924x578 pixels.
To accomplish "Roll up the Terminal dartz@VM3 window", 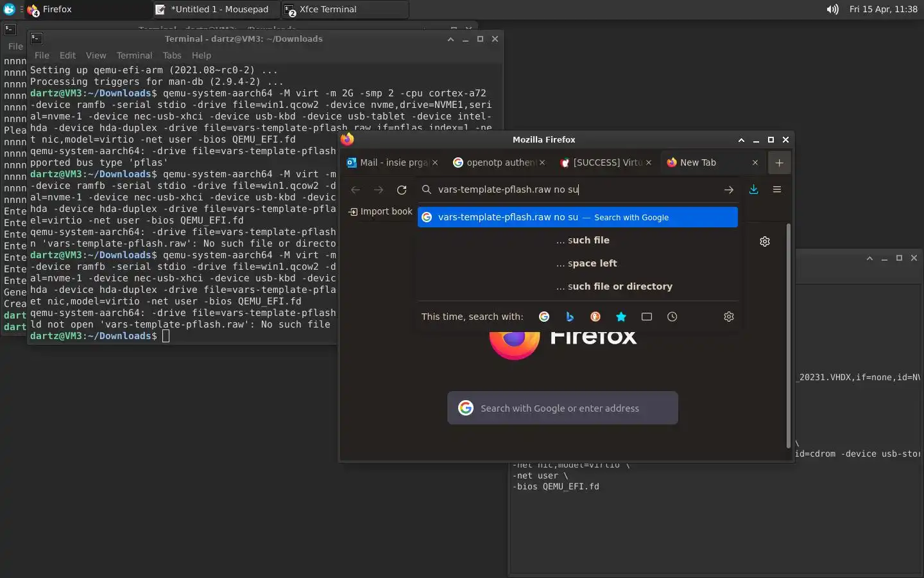I will (x=450, y=39).
